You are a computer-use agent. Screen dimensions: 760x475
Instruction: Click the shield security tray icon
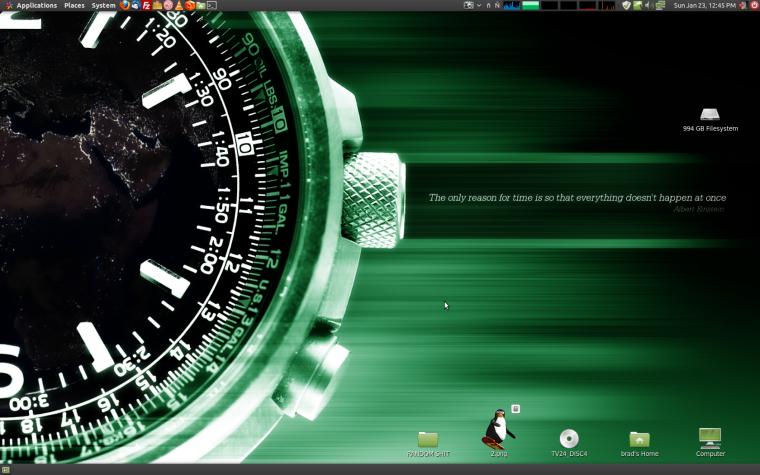[626, 5]
